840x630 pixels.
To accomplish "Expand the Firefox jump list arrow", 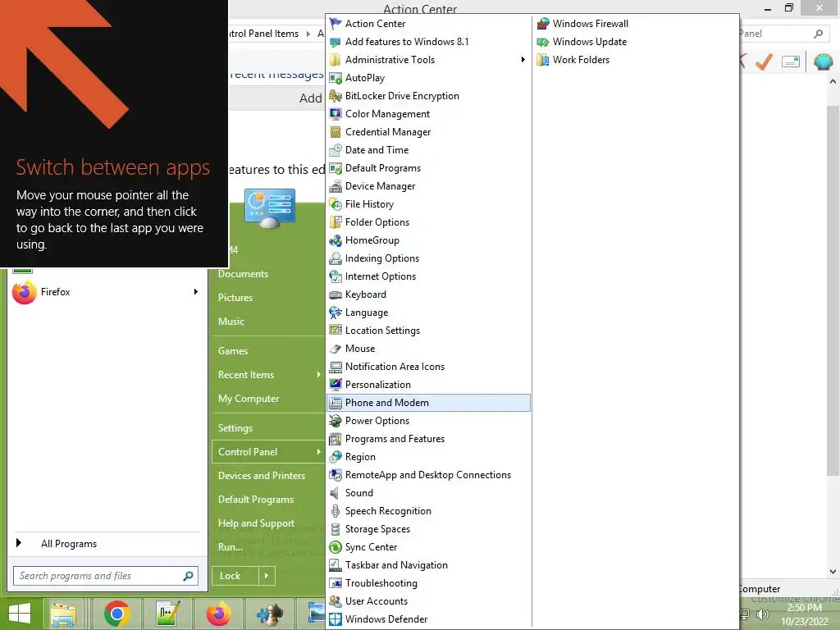I will (196, 292).
